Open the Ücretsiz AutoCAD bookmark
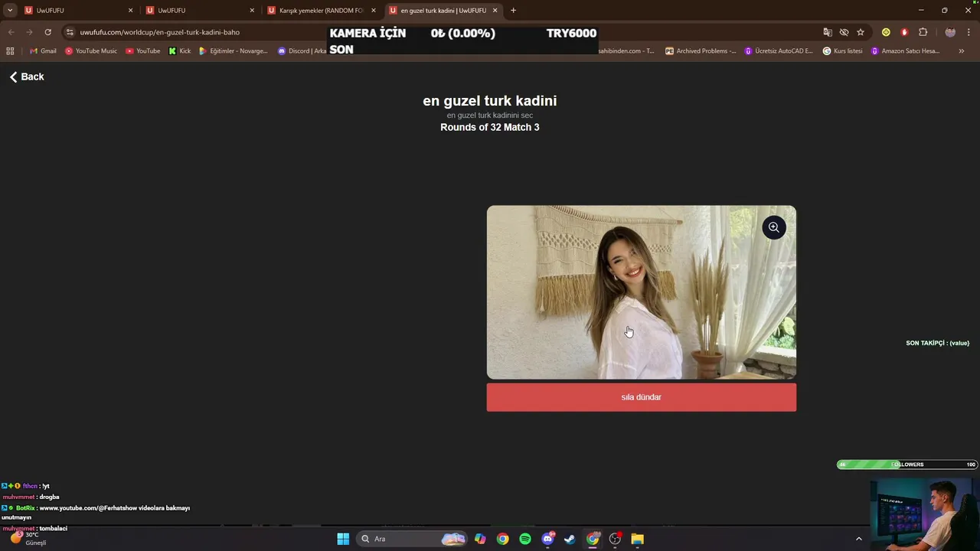The image size is (980, 551). pos(779,51)
